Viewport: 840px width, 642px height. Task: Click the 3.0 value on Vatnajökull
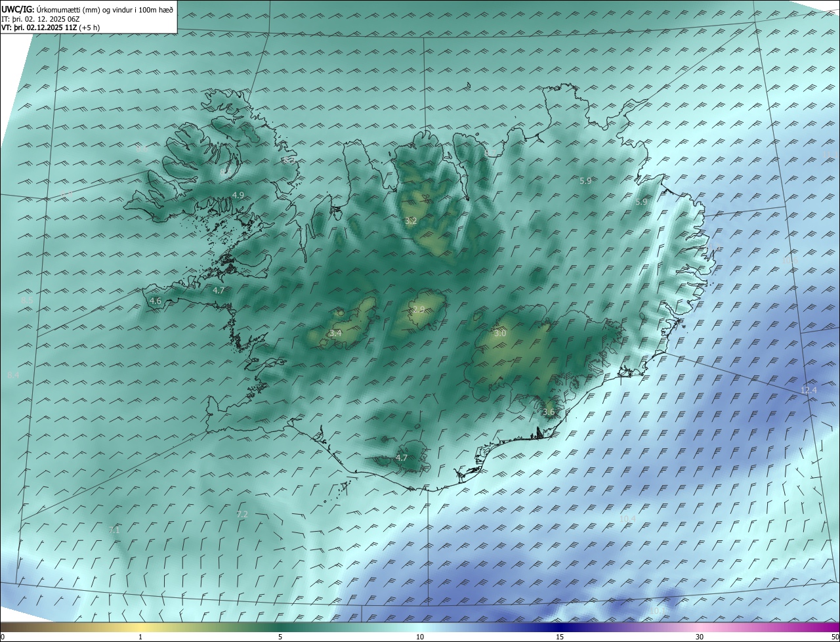coord(500,333)
